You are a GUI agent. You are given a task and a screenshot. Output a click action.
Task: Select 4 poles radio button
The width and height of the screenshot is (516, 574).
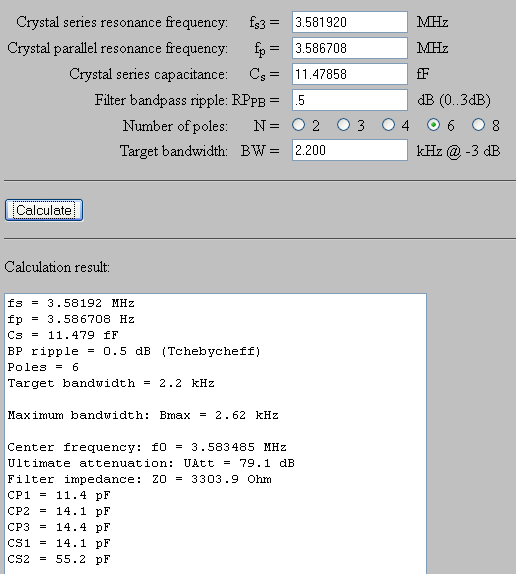(388, 125)
